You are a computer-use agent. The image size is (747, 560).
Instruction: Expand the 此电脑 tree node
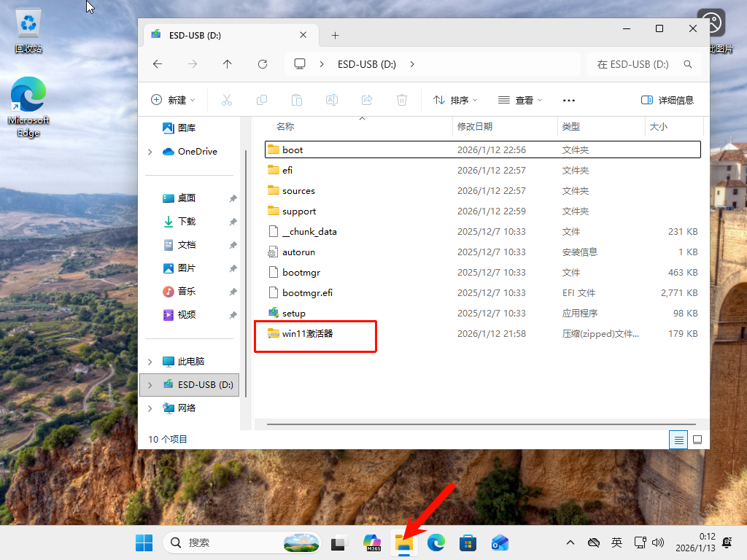click(150, 362)
